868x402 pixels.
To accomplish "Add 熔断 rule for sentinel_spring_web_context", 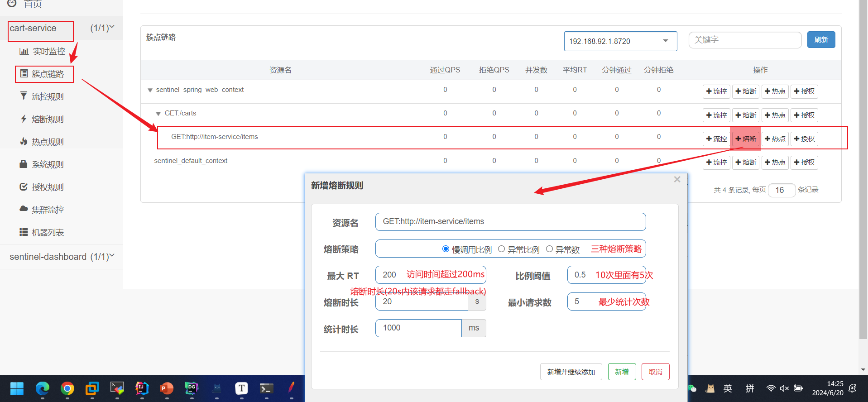I will 746,91.
